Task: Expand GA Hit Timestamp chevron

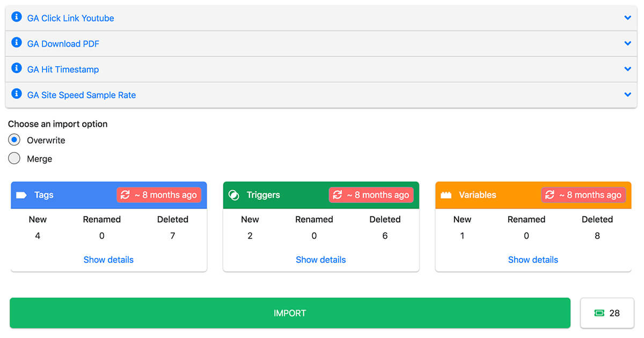Action: pos(628,69)
